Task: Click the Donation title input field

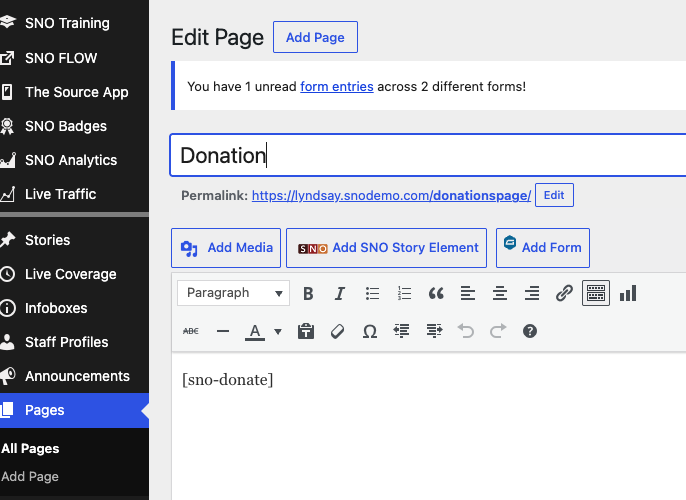Action: 428,155
